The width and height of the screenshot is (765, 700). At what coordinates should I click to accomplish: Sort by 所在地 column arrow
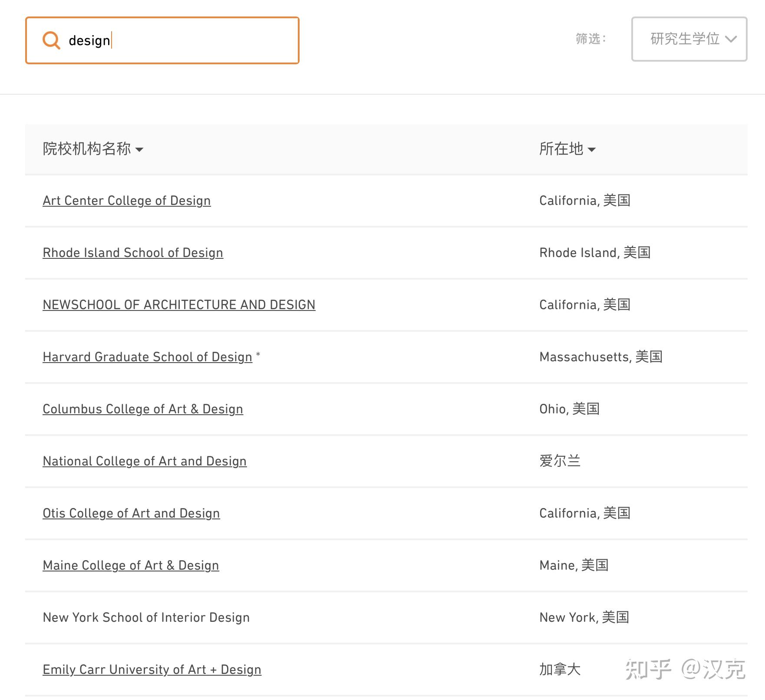pos(591,149)
